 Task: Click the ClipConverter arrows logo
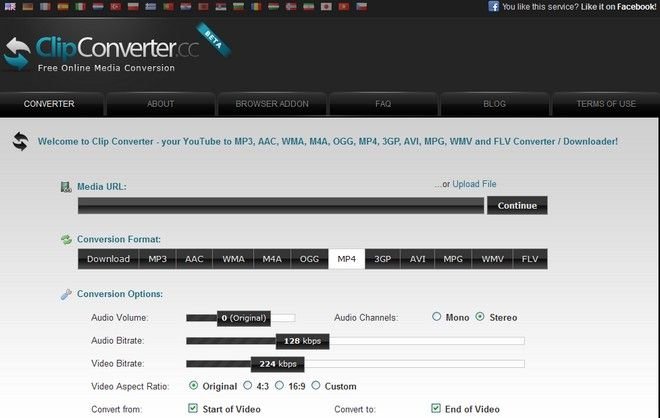[17, 53]
